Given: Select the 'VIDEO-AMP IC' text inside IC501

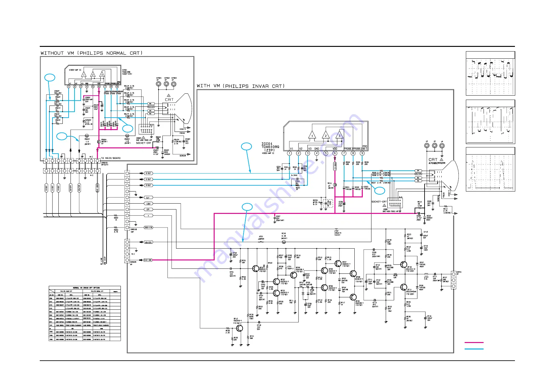Looking at the screenshot, I should [x=75, y=70].
